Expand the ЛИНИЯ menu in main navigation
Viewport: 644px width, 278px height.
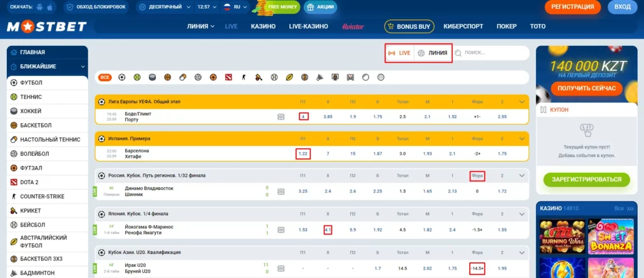[x=201, y=26]
